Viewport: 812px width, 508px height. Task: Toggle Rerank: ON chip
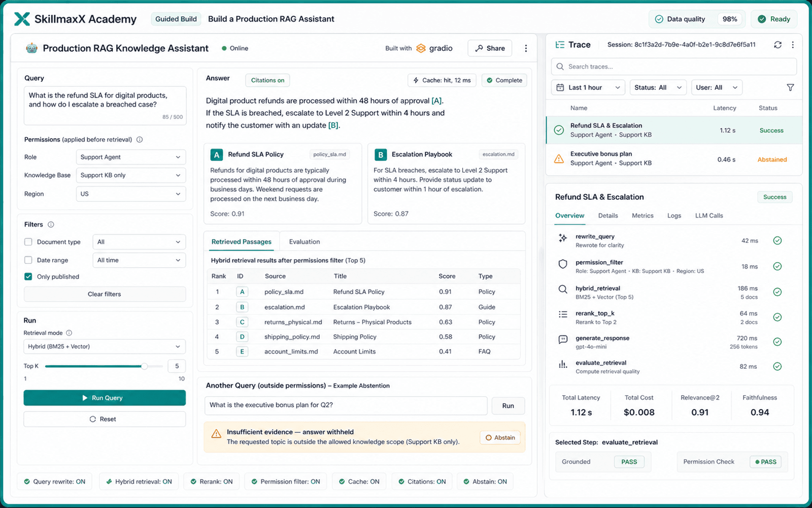[212, 482]
